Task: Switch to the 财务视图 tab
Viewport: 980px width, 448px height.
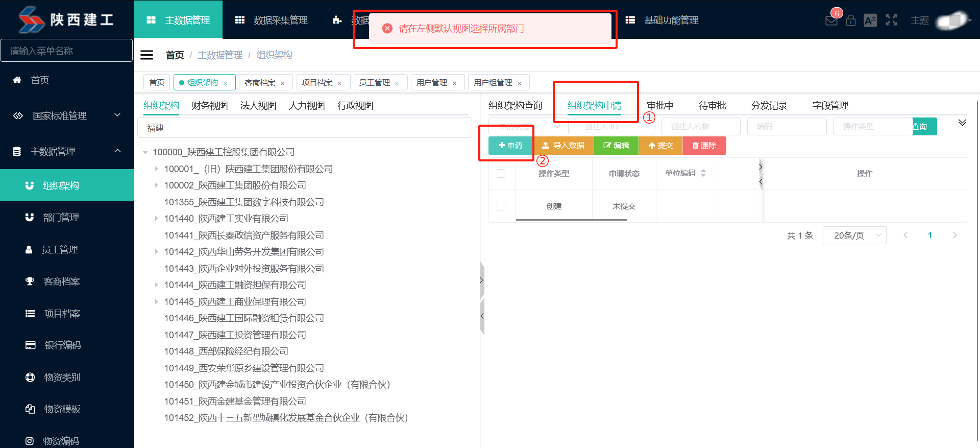Action: tap(209, 106)
